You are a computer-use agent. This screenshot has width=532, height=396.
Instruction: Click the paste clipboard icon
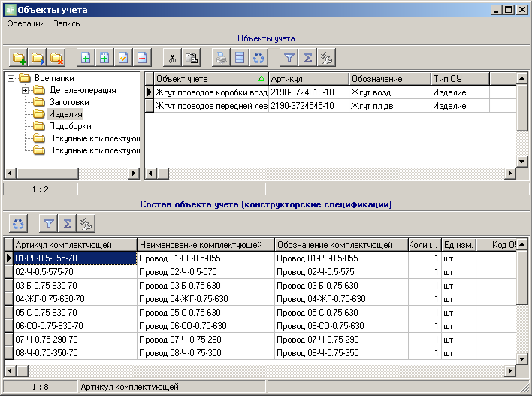pos(192,57)
